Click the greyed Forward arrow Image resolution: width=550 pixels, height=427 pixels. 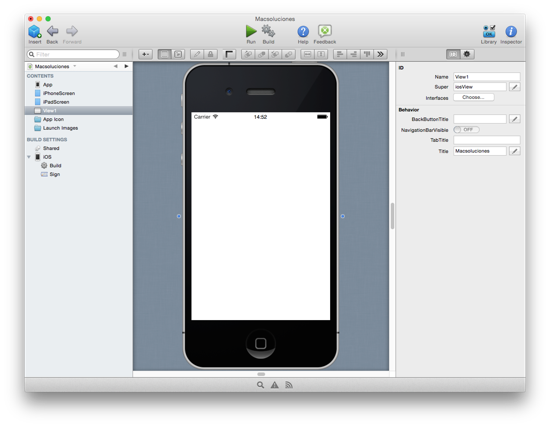(72, 31)
